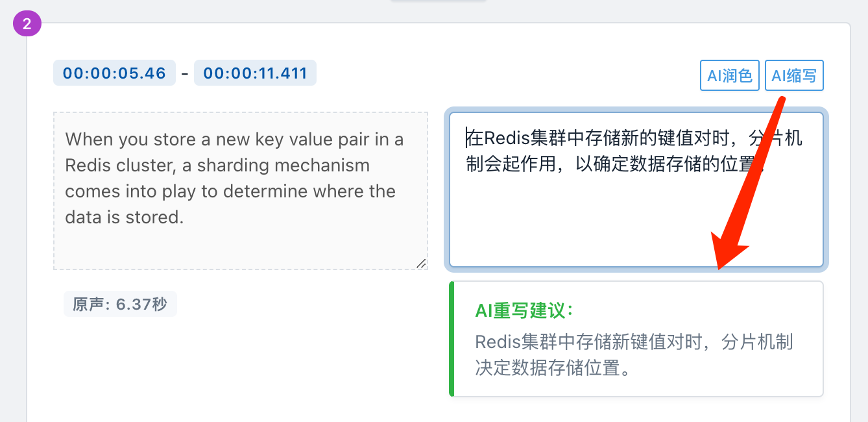Focus the Chinese translation text area

click(636, 190)
